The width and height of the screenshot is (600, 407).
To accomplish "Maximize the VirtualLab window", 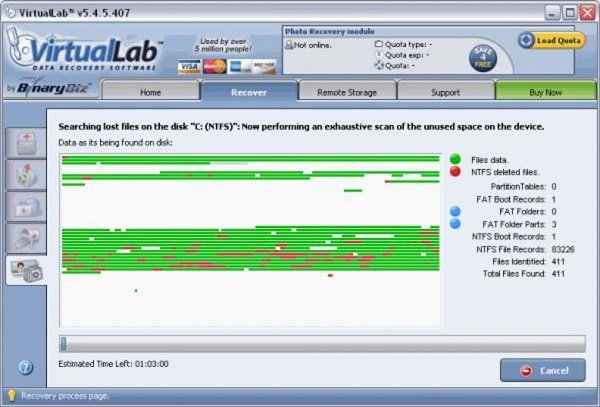I will [x=570, y=13].
